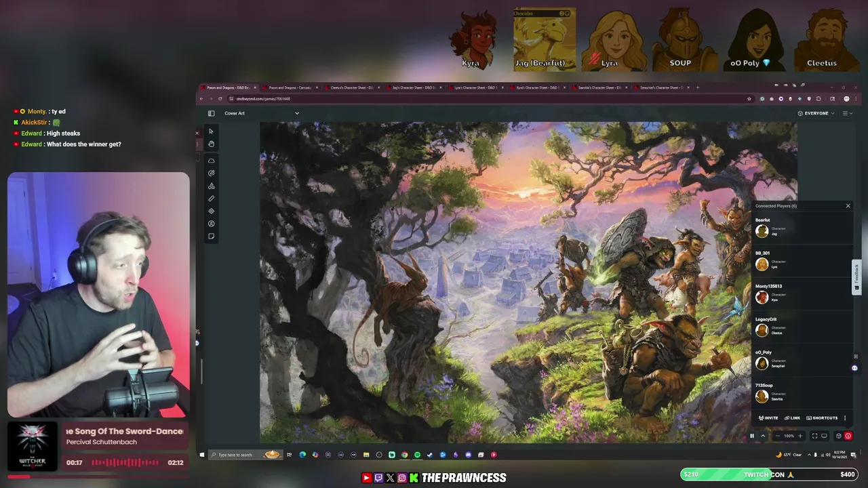Expand the chevron-up next to pause
Viewport: 868px width, 488px height.
(x=763, y=436)
